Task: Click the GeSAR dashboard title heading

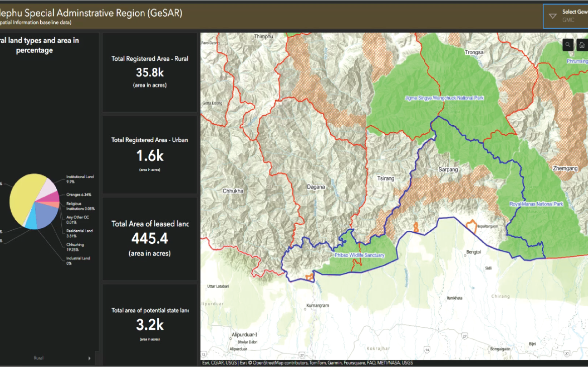Action: click(91, 13)
